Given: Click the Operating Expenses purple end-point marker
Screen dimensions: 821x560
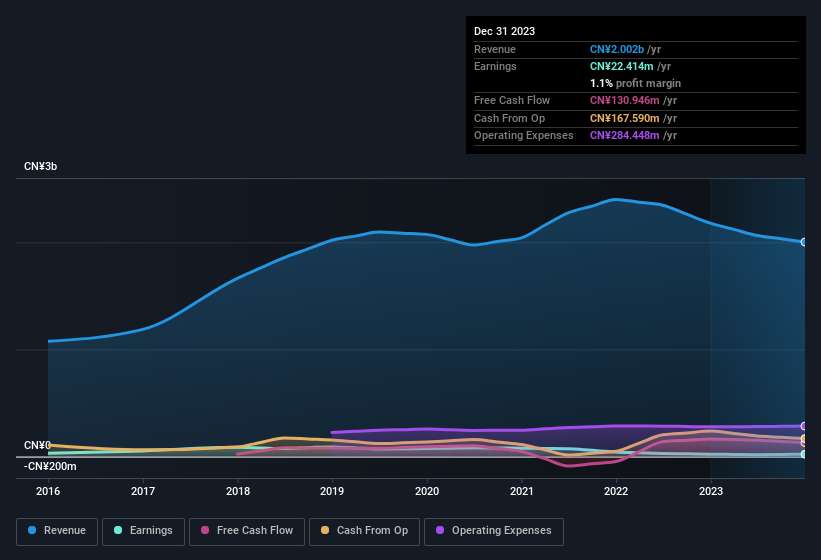Looking at the screenshot, I should point(804,426).
